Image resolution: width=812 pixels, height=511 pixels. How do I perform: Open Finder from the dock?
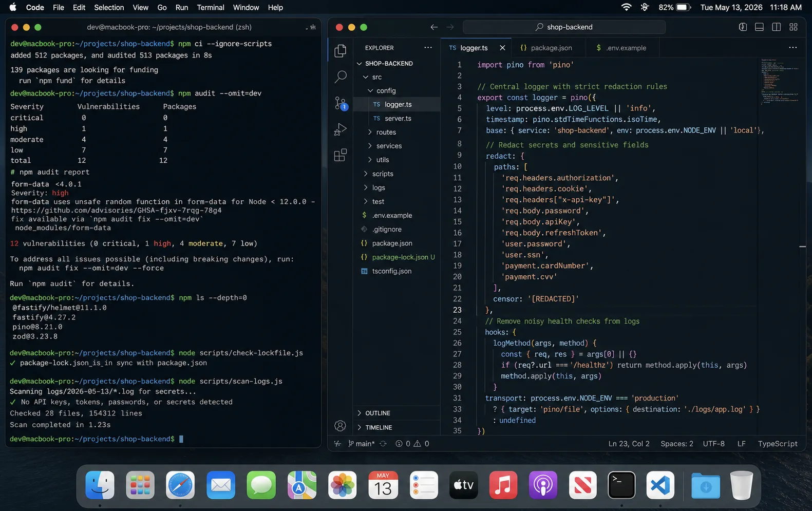click(100, 485)
